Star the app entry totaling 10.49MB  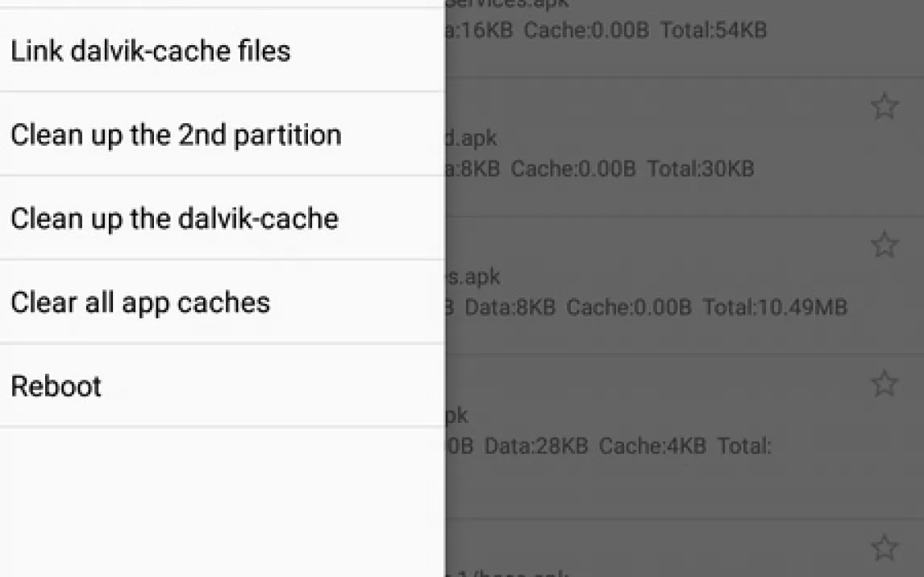(x=884, y=245)
